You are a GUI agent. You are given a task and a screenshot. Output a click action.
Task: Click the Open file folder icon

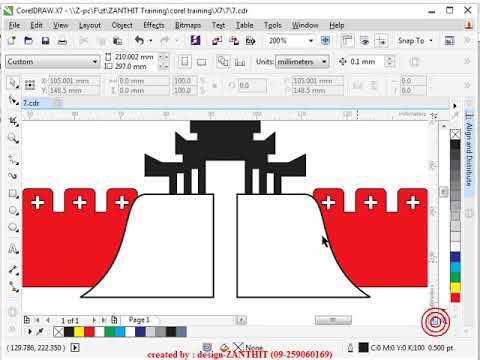(x=29, y=41)
